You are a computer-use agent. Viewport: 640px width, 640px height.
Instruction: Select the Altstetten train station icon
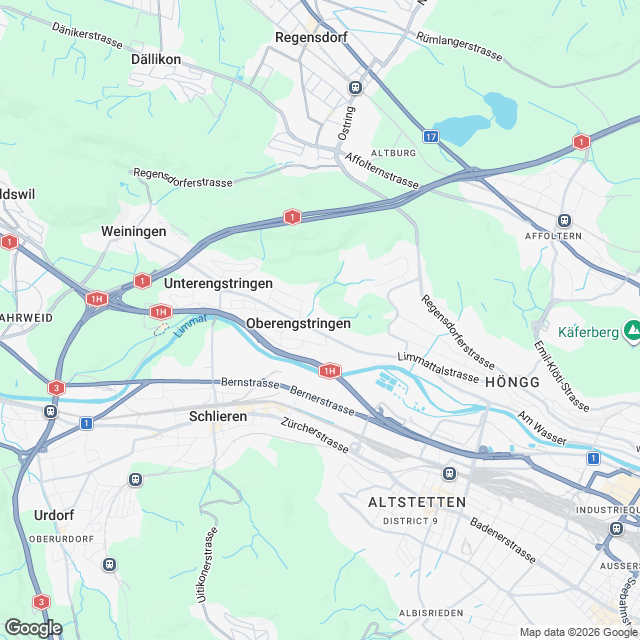coord(449,473)
